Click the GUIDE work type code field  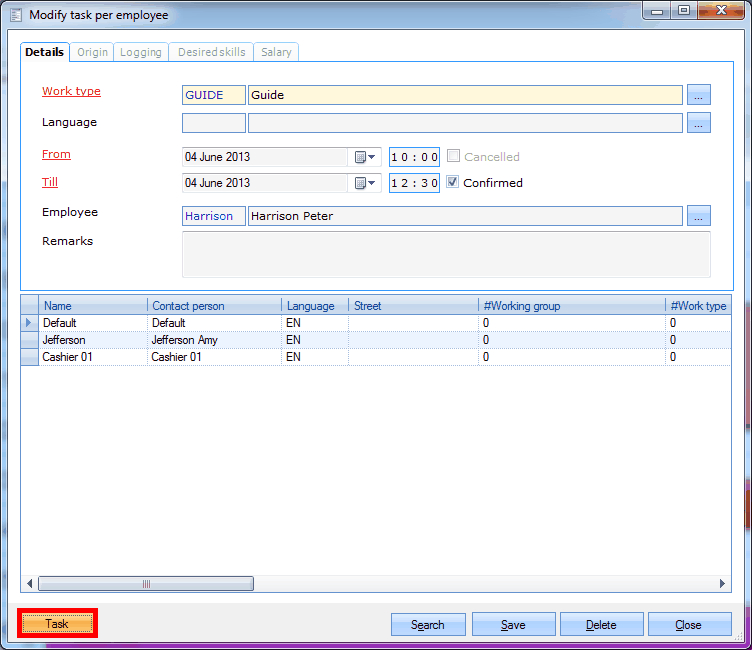point(214,95)
